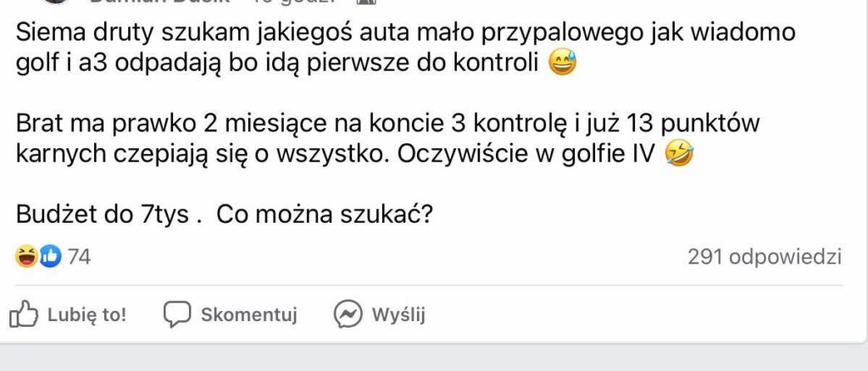The image size is (868, 371).
Task: Click the sweat-smile emoji after 'do kontroli'
Action: coord(563,64)
